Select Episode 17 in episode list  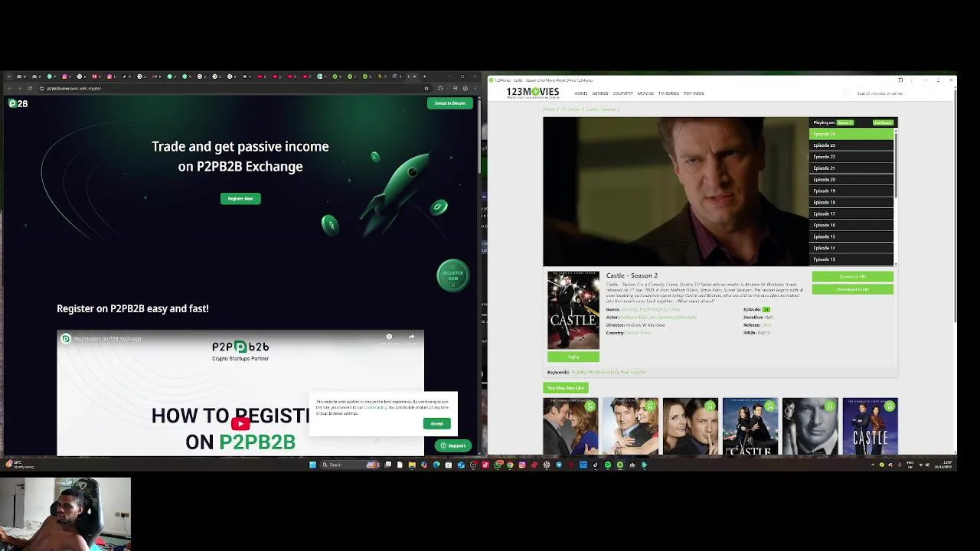pos(851,214)
